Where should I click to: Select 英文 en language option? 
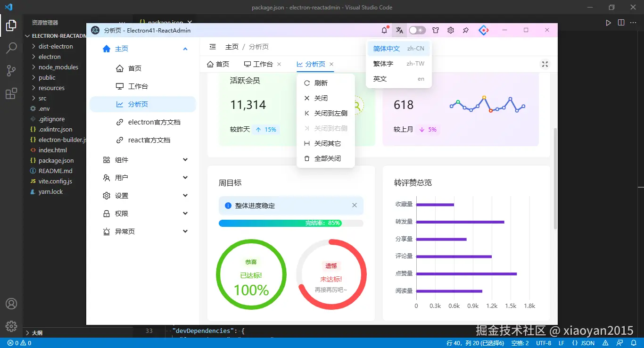click(399, 79)
